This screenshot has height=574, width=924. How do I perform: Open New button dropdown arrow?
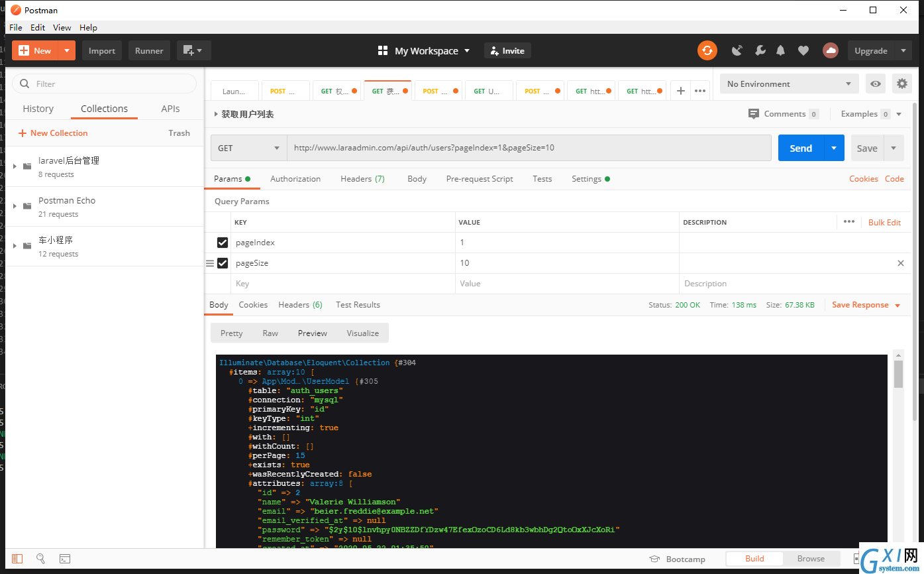[67, 50]
